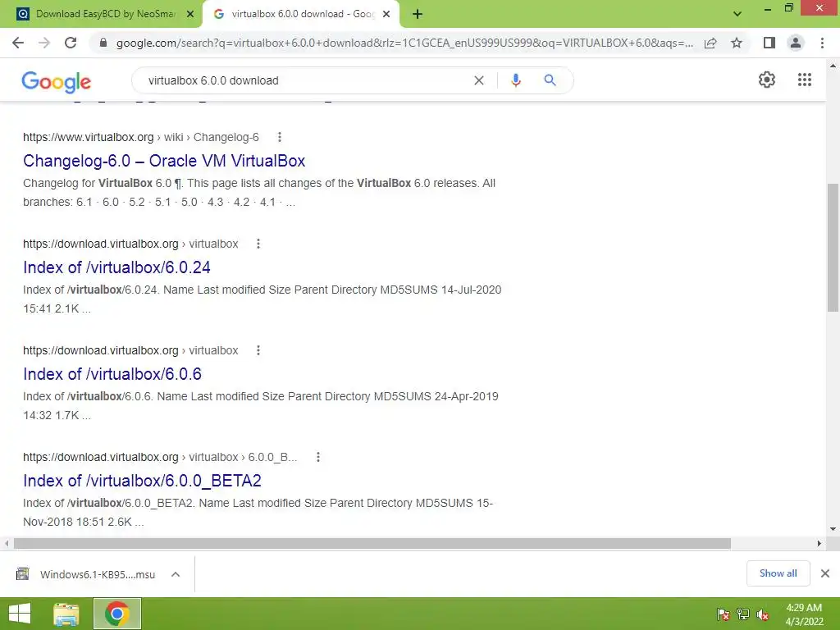Click URL text of Changelog-6 result
The width and height of the screenshot is (840, 630).
(141, 137)
